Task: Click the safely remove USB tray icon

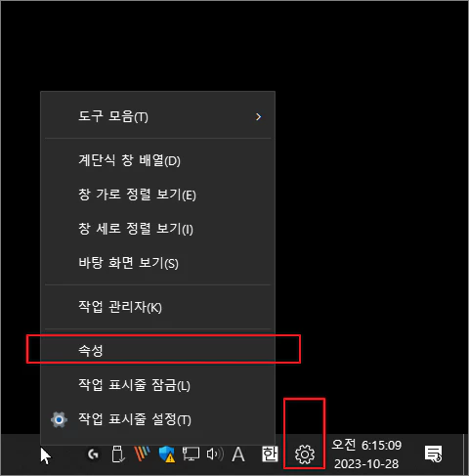Action: coord(117,454)
